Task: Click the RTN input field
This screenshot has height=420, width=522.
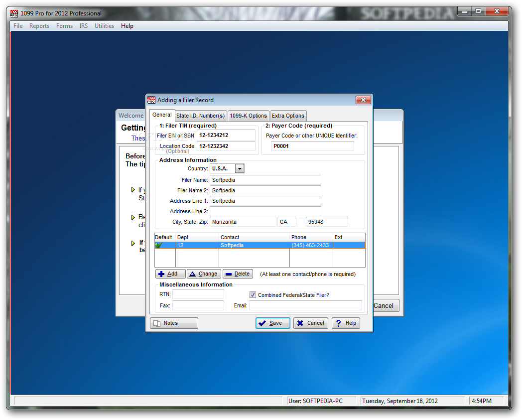Action: click(198, 294)
